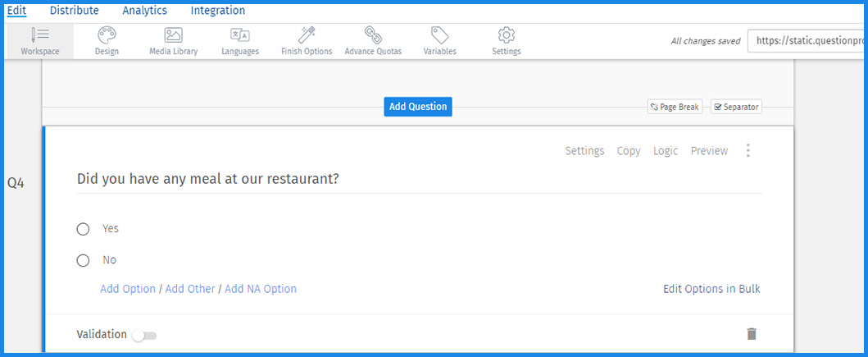Open Advance Quotas icon
The width and height of the screenshot is (868, 357).
373,35
